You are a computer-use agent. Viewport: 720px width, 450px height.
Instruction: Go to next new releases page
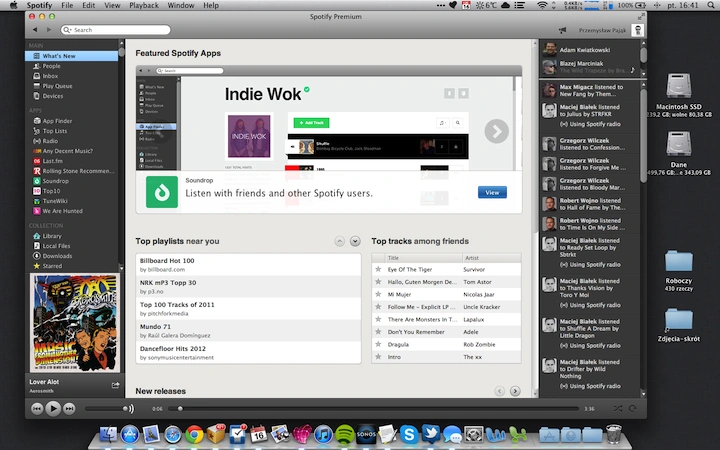tap(515, 391)
